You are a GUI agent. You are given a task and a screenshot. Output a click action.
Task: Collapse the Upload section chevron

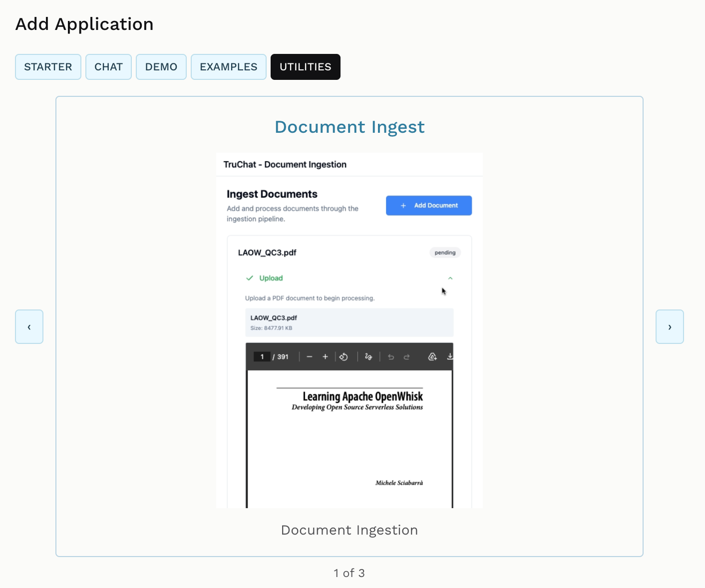pyautogui.click(x=450, y=278)
